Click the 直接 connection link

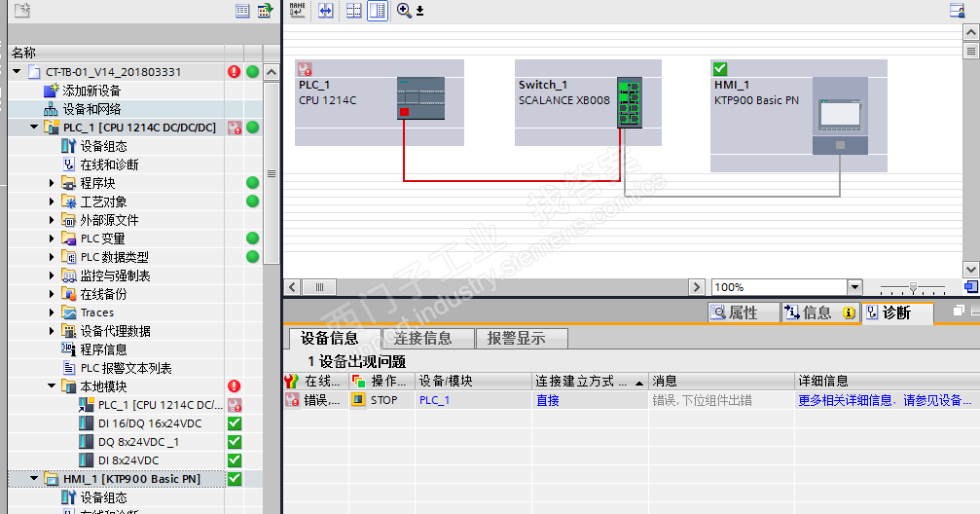(x=548, y=400)
